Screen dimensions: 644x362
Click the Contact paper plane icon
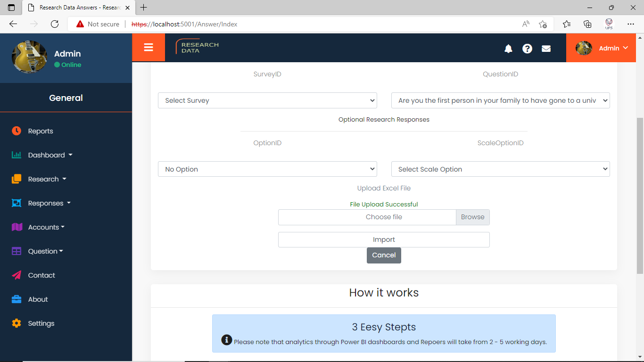(x=17, y=275)
